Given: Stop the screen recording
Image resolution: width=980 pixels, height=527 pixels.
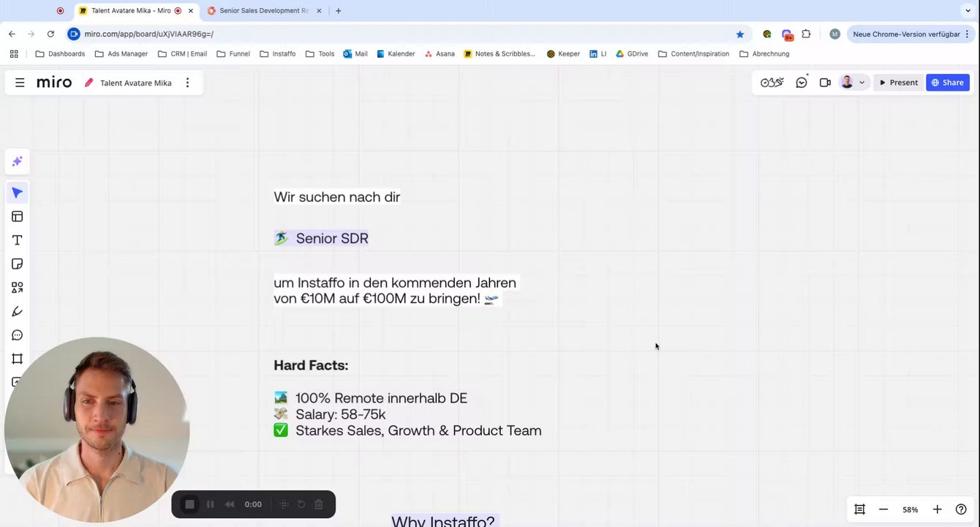Looking at the screenshot, I should 189,504.
